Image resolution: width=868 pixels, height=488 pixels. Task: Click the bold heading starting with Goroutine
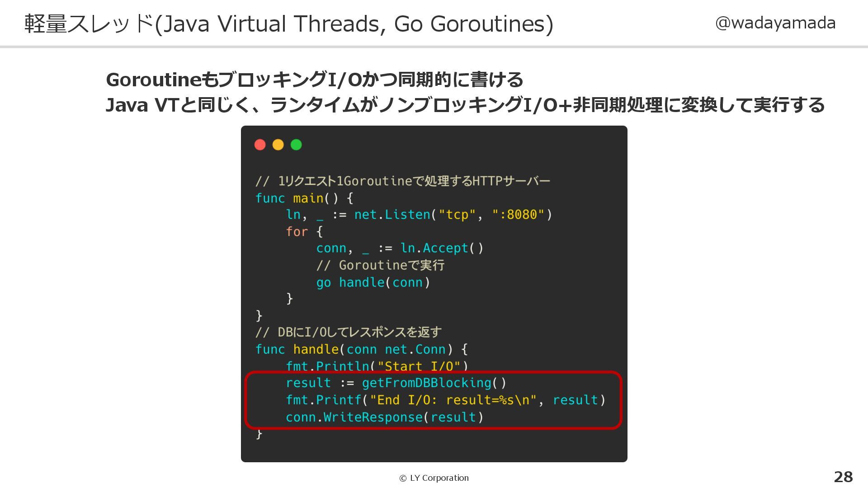[314, 80]
